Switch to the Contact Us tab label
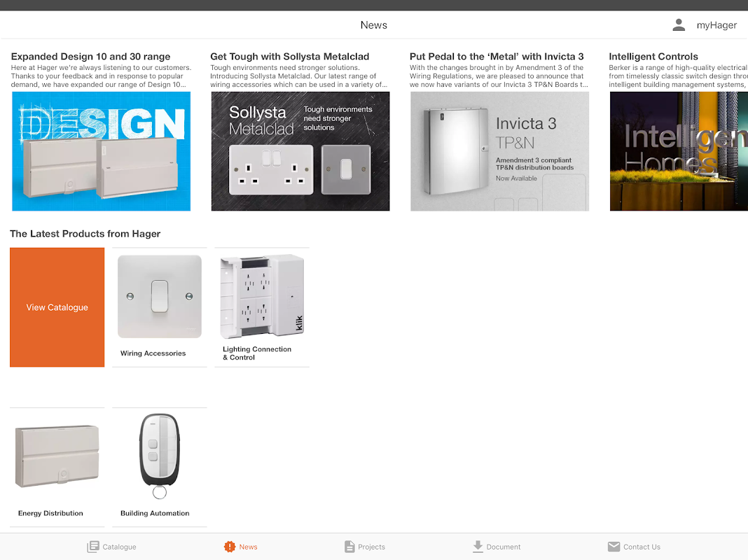This screenshot has width=748, height=560. point(642,547)
